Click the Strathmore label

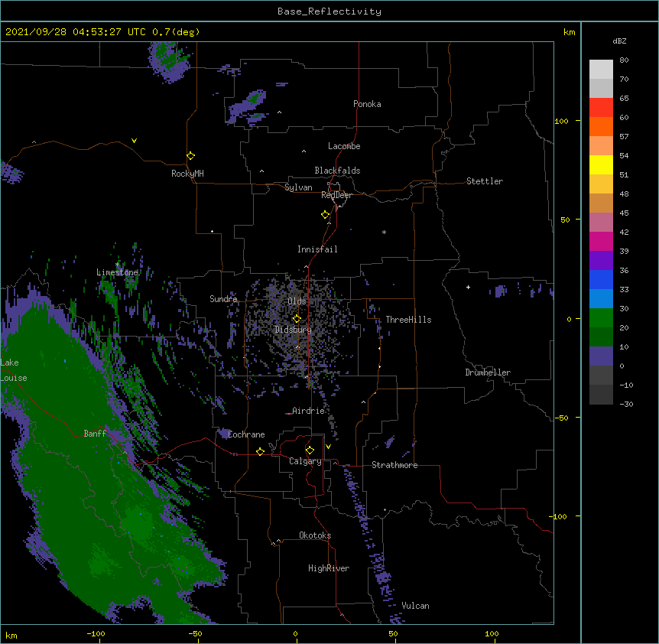[394, 465]
